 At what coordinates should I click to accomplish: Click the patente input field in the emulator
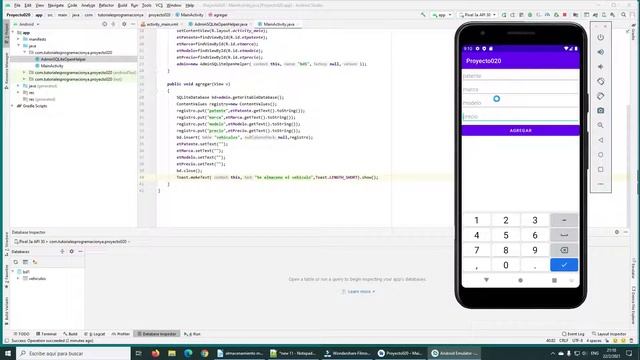pos(520,76)
